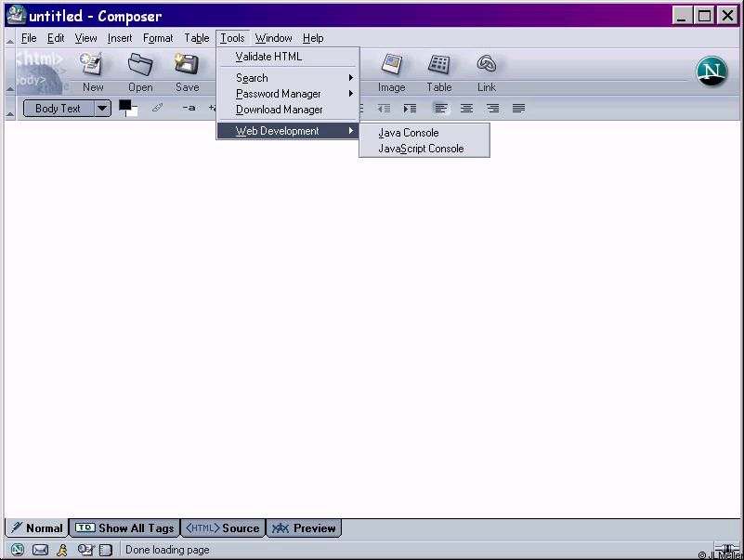Screen dimensions: 744x560
Task: Open Mail from status bar envelope icon
Action: pyautogui.click(x=40, y=550)
